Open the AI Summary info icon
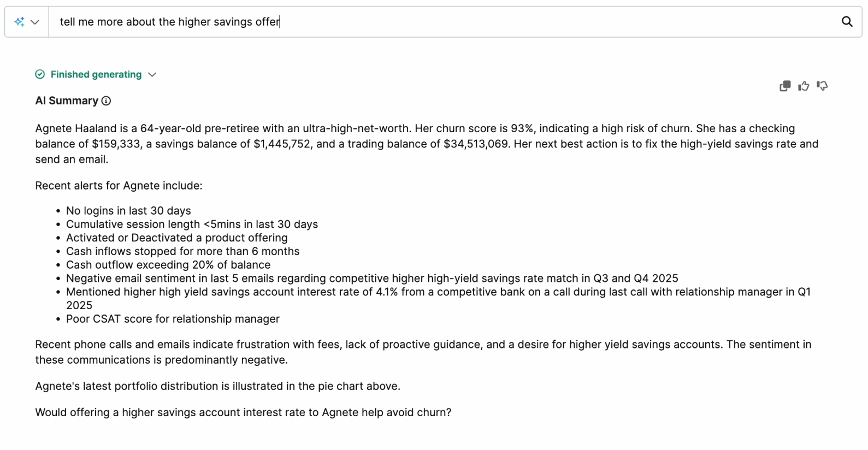 pyautogui.click(x=107, y=100)
